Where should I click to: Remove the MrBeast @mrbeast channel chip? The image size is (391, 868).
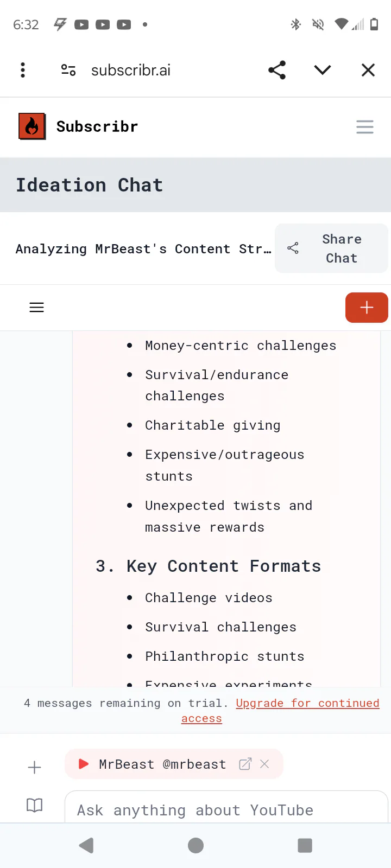(265, 764)
